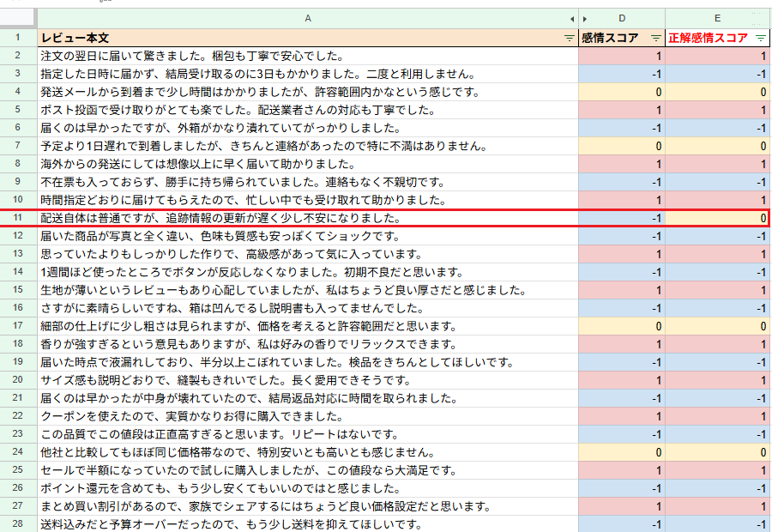The height and width of the screenshot is (532, 772).
Task: Select review ポイント還元を含めても
Action: pyautogui.click(x=308, y=488)
